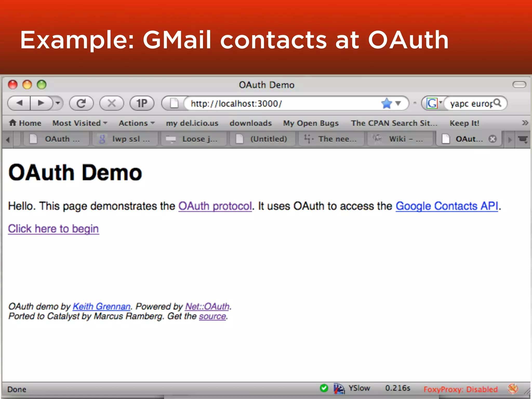Click the page icon beside the URL
The width and height of the screenshot is (532, 399).
(174, 103)
